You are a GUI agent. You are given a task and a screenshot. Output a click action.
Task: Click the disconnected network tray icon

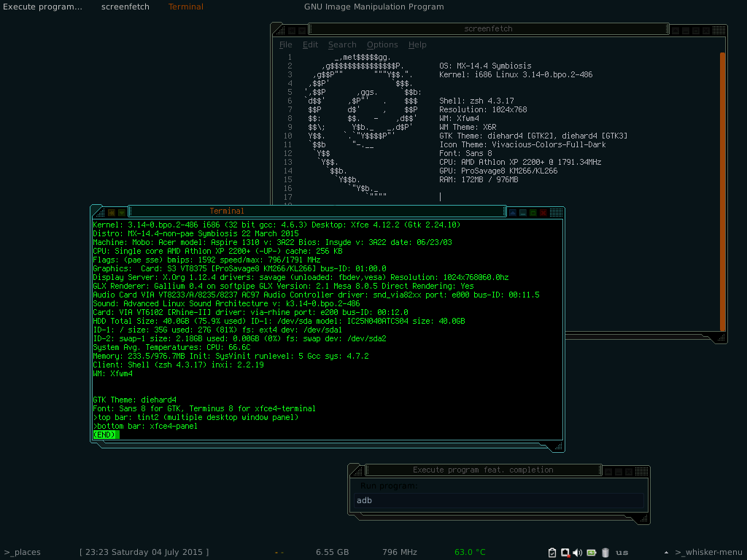565,553
